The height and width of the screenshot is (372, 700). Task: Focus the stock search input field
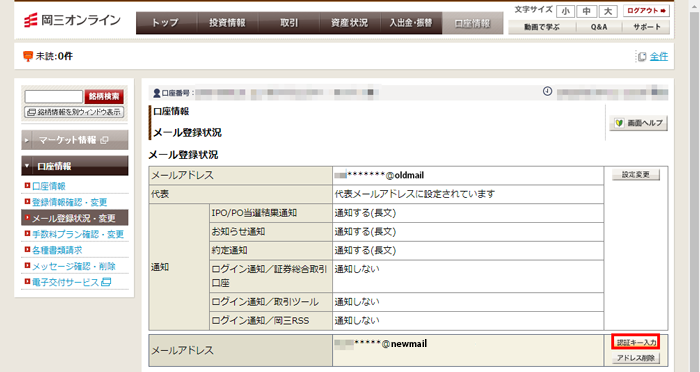click(54, 96)
